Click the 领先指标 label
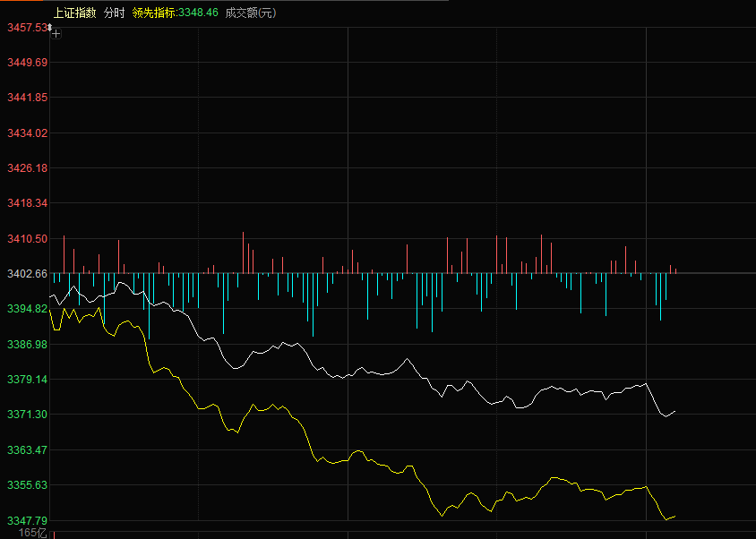Image resolution: width=756 pixels, height=539 pixels. point(153,13)
